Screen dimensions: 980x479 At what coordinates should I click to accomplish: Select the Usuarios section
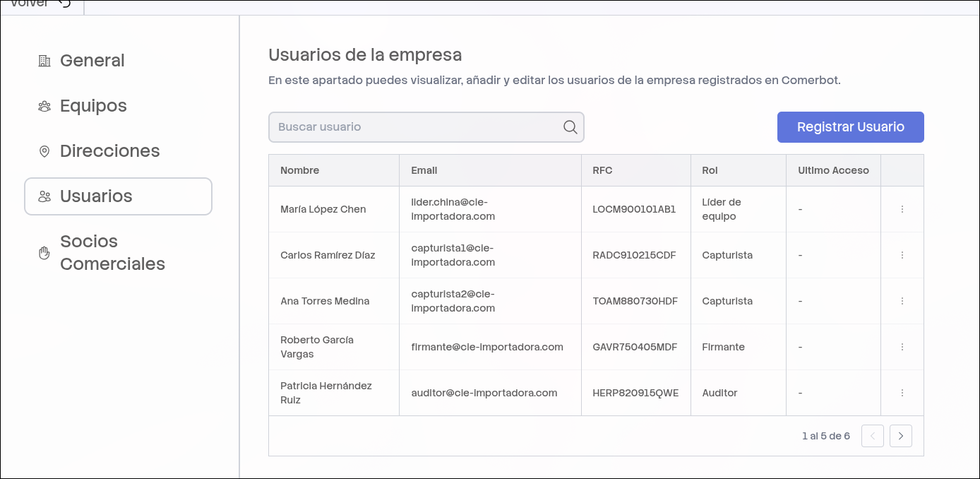coord(118,196)
